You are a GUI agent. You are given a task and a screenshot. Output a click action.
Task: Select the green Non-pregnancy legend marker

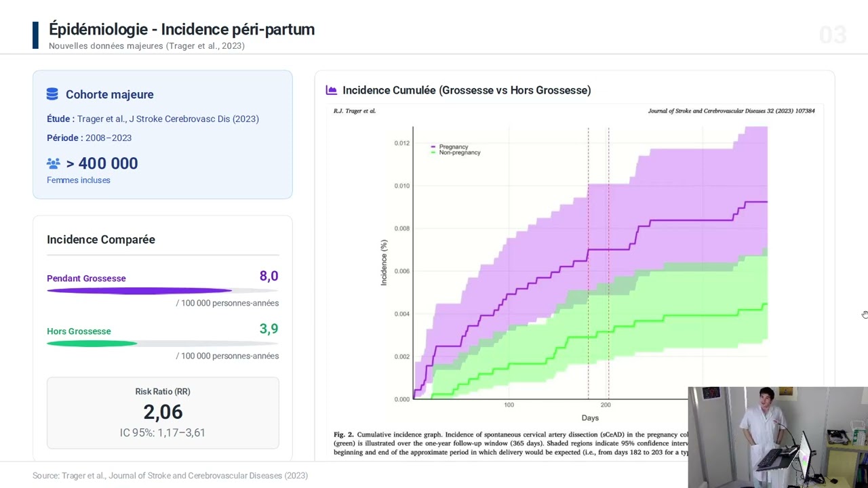point(433,152)
